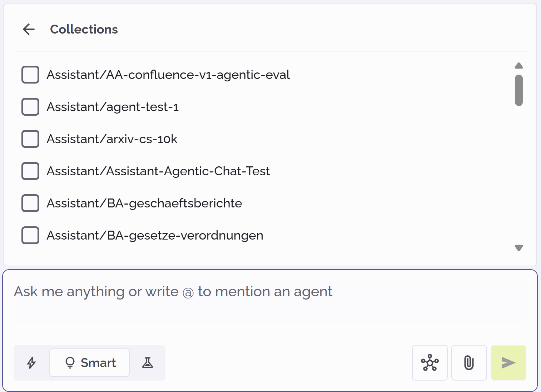Viewport: 541px width, 392px height.
Task: Click the scroll-up arrow on the collections list
Action: point(518,65)
